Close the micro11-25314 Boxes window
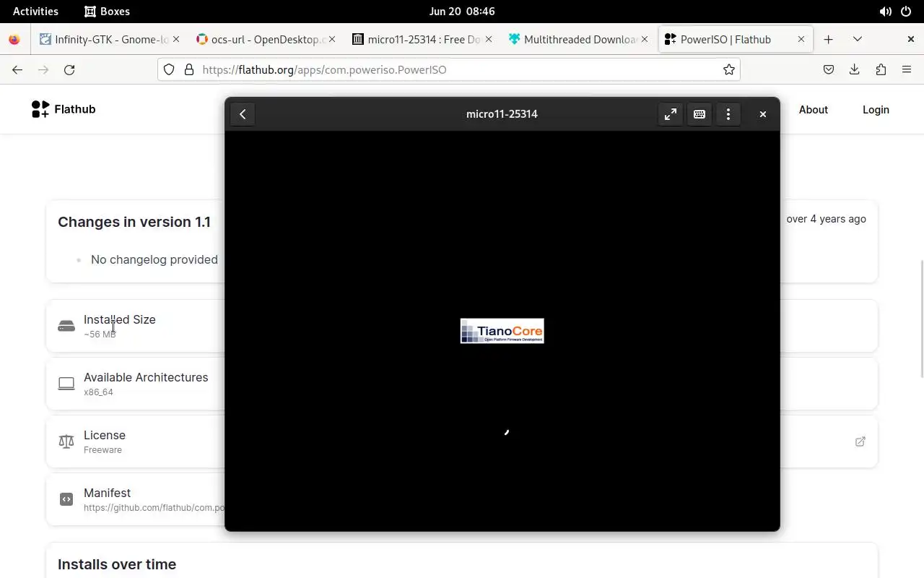The height and width of the screenshot is (578, 924). 763,114
